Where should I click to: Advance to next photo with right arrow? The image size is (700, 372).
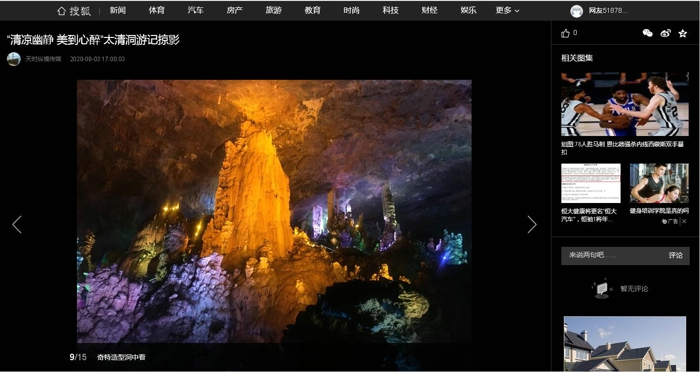pyautogui.click(x=531, y=225)
